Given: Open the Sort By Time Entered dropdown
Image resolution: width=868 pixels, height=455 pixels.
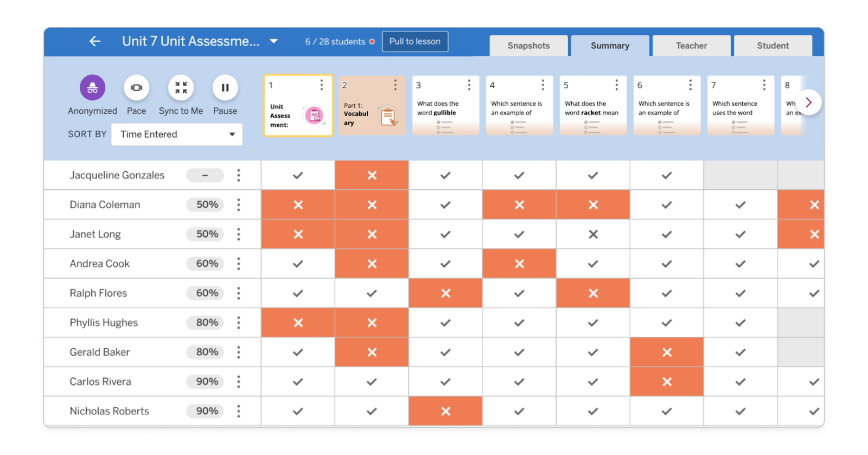Looking at the screenshot, I should [x=177, y=134].
